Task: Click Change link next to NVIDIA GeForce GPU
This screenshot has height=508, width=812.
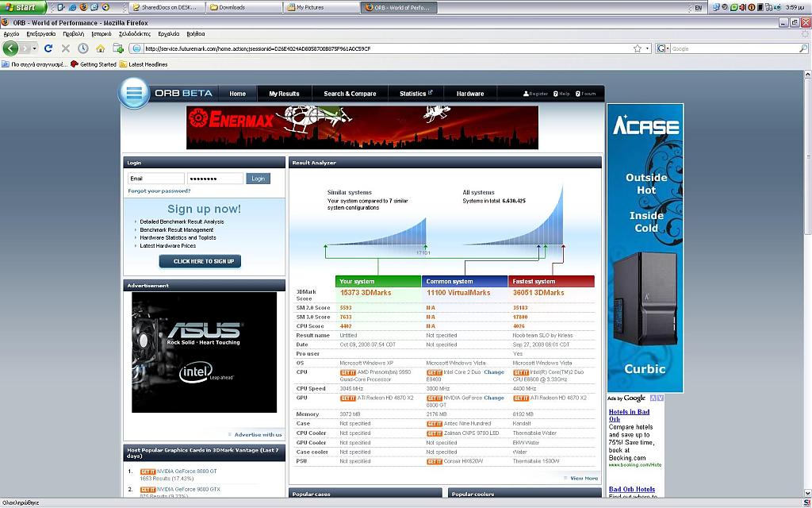Action: (494, 398)
